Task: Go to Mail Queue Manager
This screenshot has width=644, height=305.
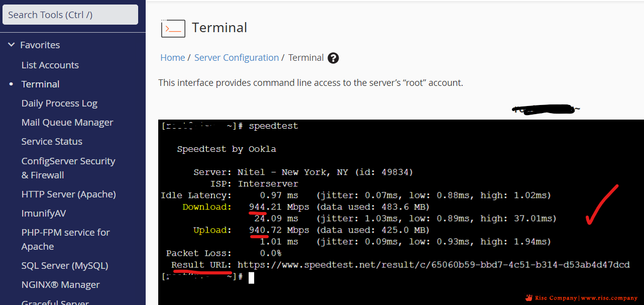Action: 67,122
